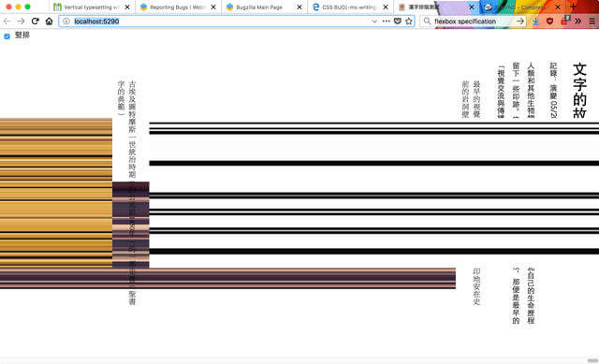Viewport: 599px width, 364px height.
Task: Expand the address bar history dropdown
Action: [374, 21]
